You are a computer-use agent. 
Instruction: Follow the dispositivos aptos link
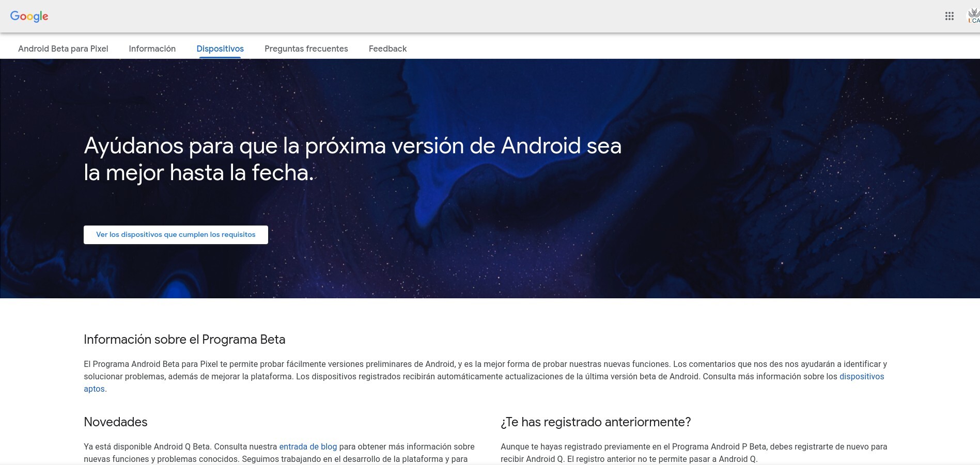tap(862, 377)
